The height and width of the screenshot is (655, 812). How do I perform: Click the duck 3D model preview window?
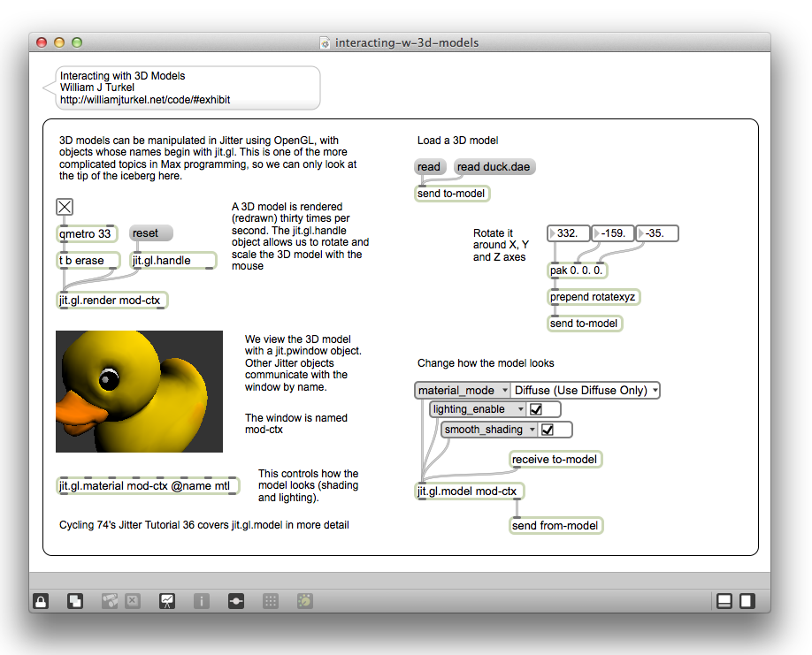click(x=139, y=392)
